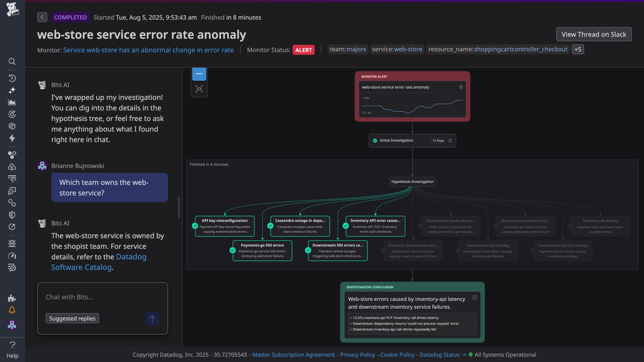644x362 pixels.
Task: Open the area chart dashboards sidebar icon
Action: tap(12, 102)
